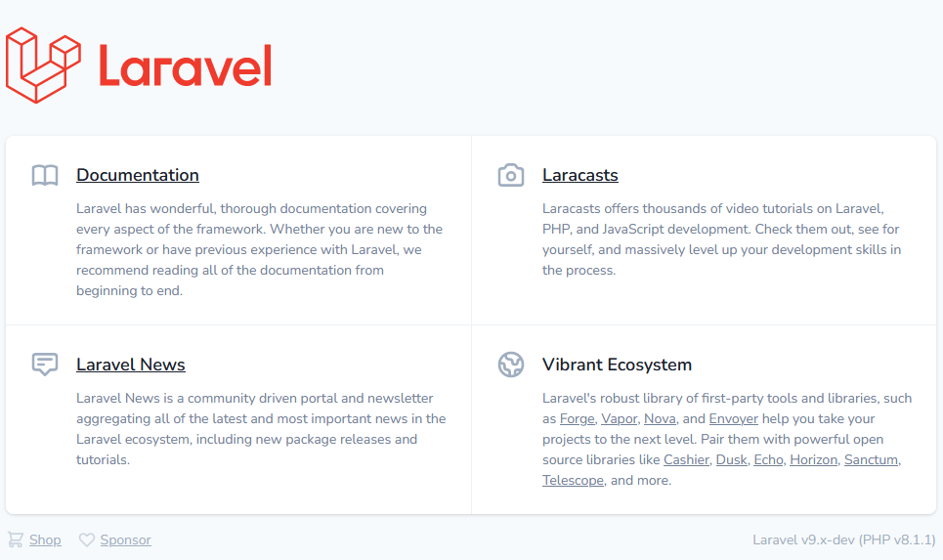Image resolution: width=943 pixels, height=560 pixels.
Task: Follow the Telescope link
Action: coord(573,481)
